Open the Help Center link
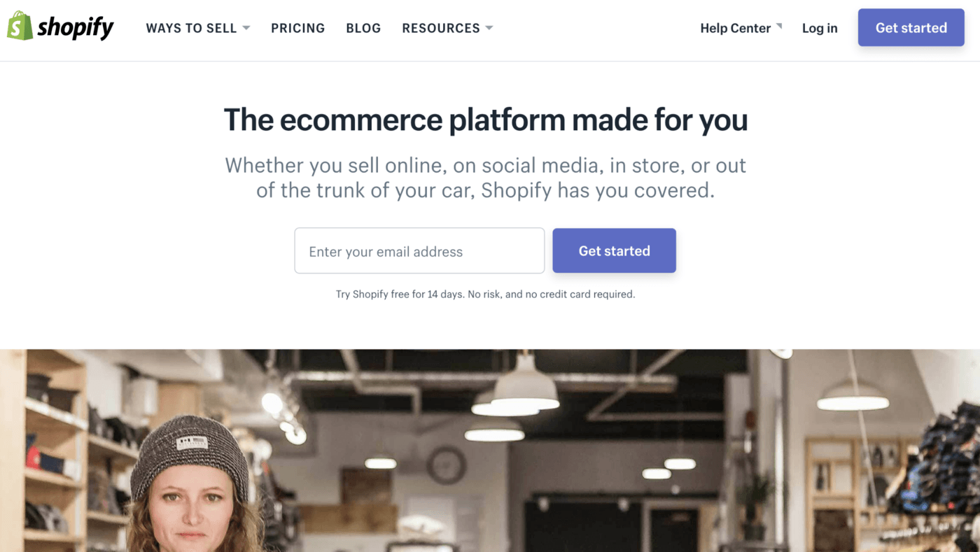The width and height of the screenshot is (980, 552). click(735, 28)
